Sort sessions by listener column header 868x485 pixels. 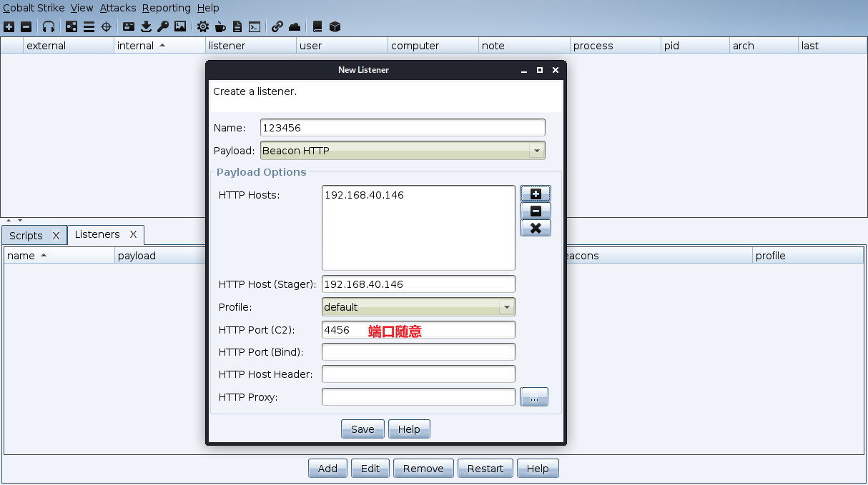pyautogui.click(x=251, y=46)
